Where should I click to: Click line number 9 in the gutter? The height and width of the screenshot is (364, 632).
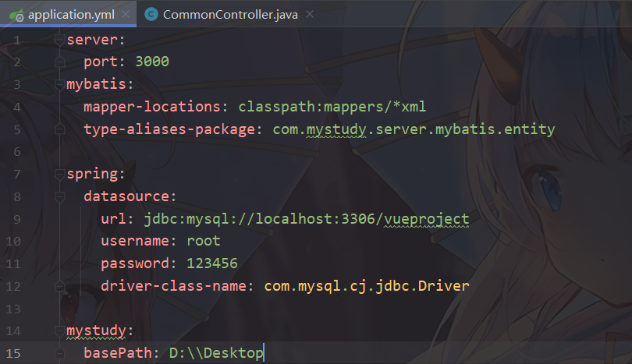pos(17,219)
